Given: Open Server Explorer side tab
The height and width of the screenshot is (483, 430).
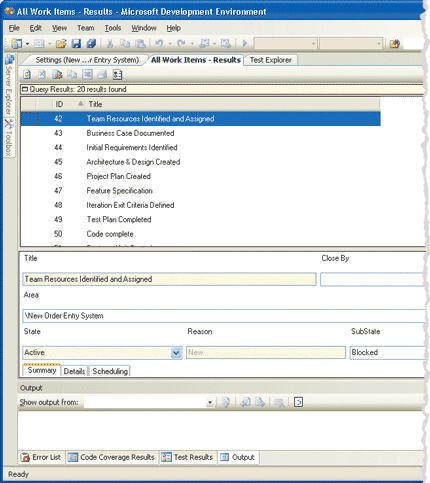Looking at the screenshot, I should 9,85.
